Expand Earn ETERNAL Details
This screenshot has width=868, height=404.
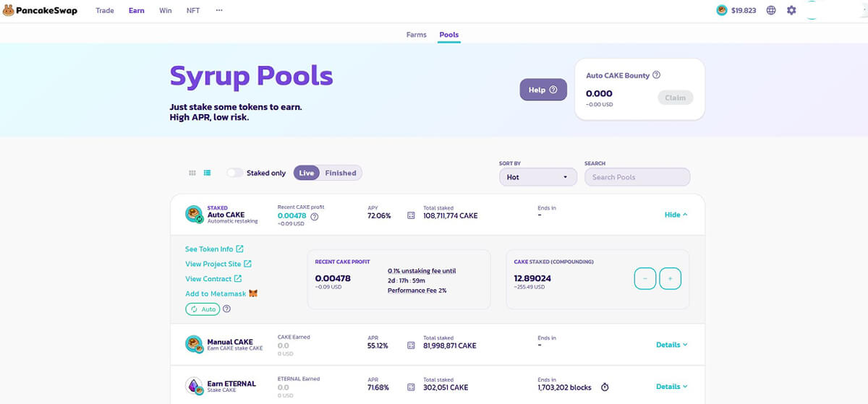click(x=671, y=387)
